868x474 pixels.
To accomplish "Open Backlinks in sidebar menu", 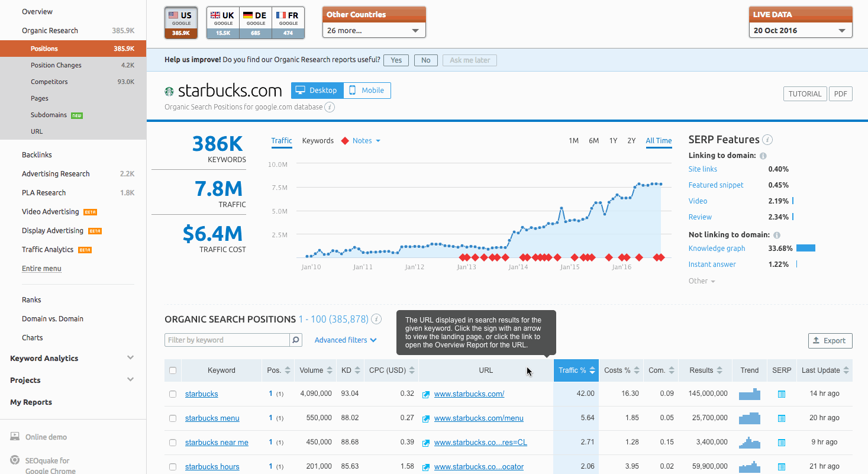I will 37,155.
